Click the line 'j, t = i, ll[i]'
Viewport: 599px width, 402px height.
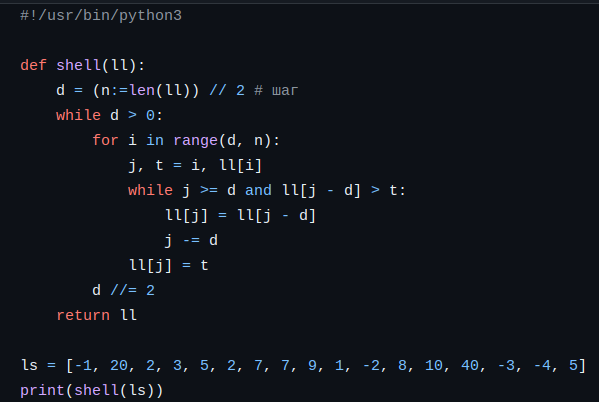click(x=195, y=165)
